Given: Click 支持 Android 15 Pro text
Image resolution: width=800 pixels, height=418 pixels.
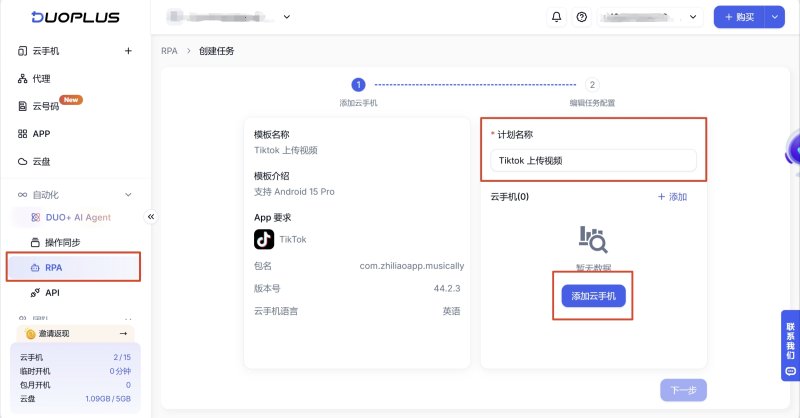Looking at the screenshot, I should [x=294, y=192].
